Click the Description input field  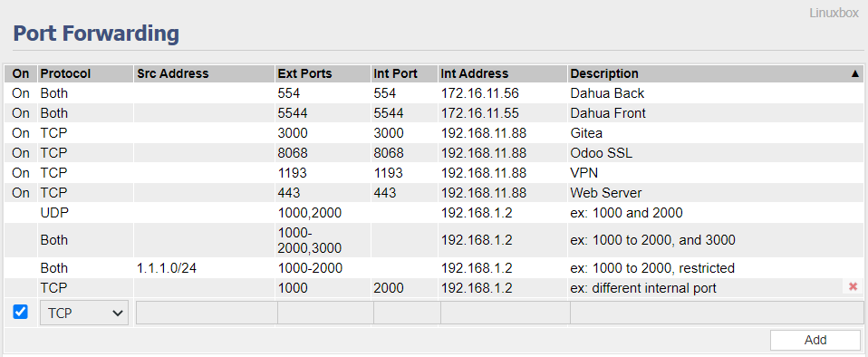717,313
